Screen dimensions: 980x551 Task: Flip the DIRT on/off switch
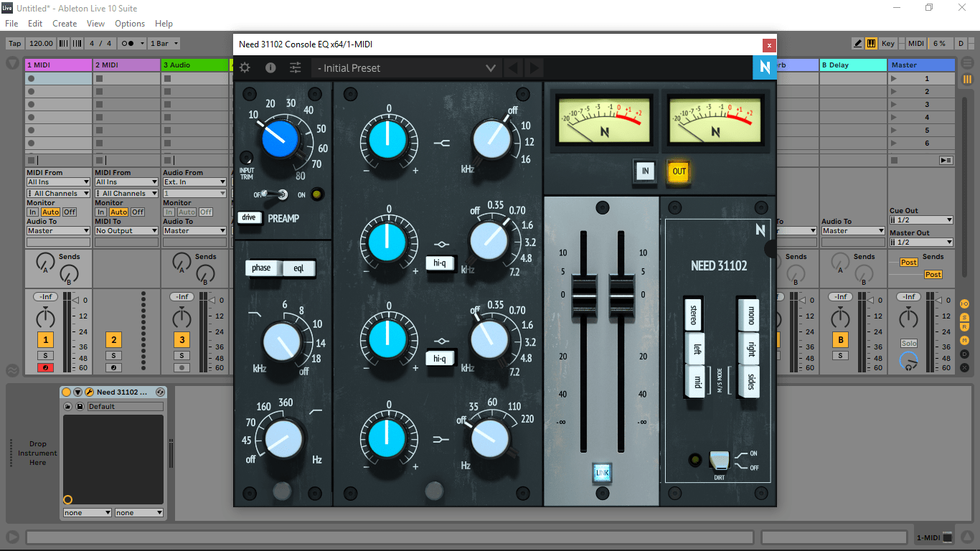click(718, 460)
